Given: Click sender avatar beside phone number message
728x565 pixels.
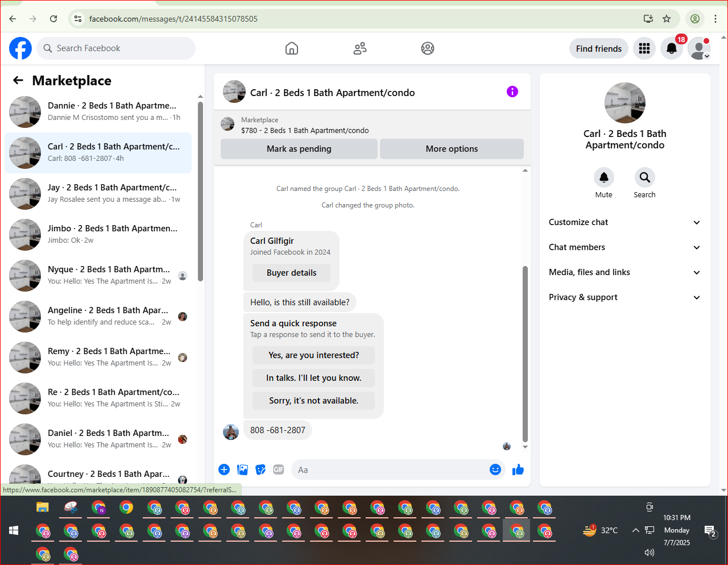Looking at the screenshot, I should point(231,432).
